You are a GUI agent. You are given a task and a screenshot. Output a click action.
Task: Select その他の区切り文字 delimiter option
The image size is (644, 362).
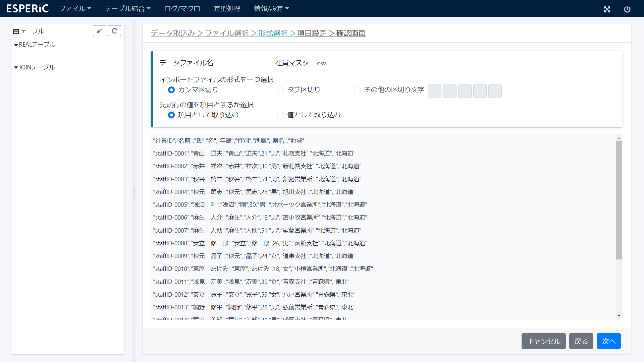(x=357, y=90)
